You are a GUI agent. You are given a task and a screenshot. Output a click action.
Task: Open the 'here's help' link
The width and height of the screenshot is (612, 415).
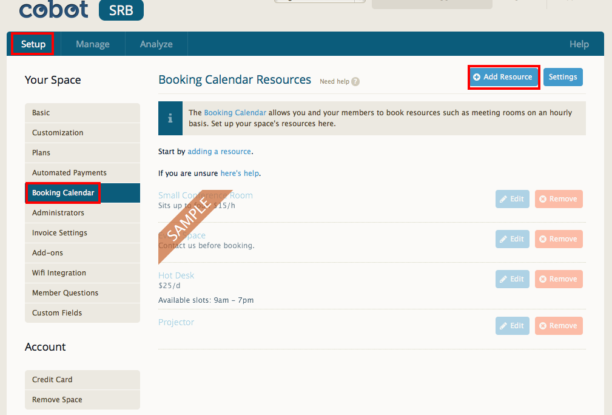pos(240,173)
